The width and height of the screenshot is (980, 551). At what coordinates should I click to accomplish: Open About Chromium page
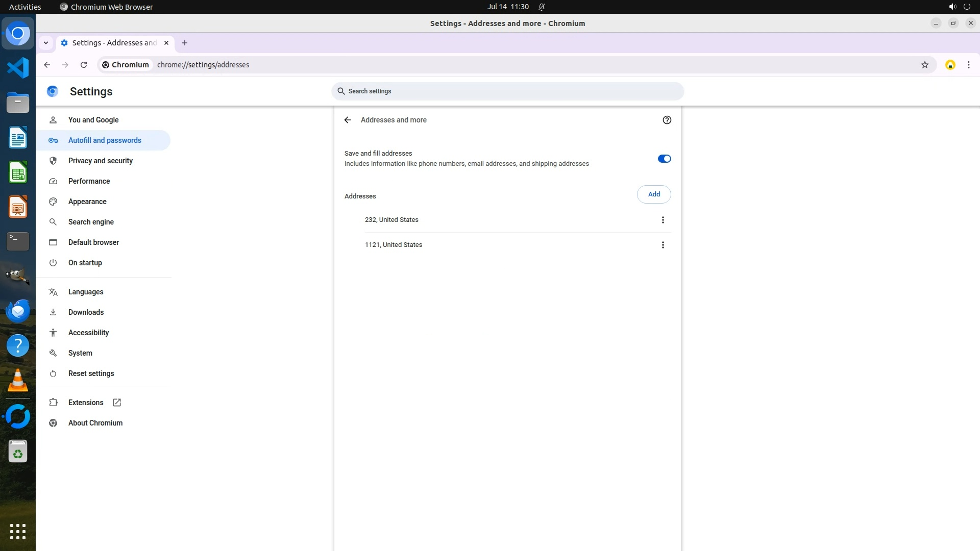pyautogui.click(x=95, y=423)
